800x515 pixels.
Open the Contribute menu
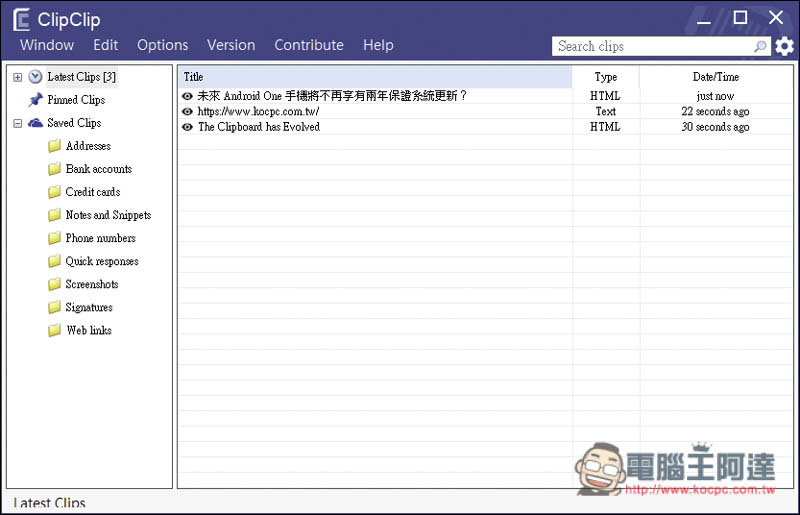tap(309, 45)
